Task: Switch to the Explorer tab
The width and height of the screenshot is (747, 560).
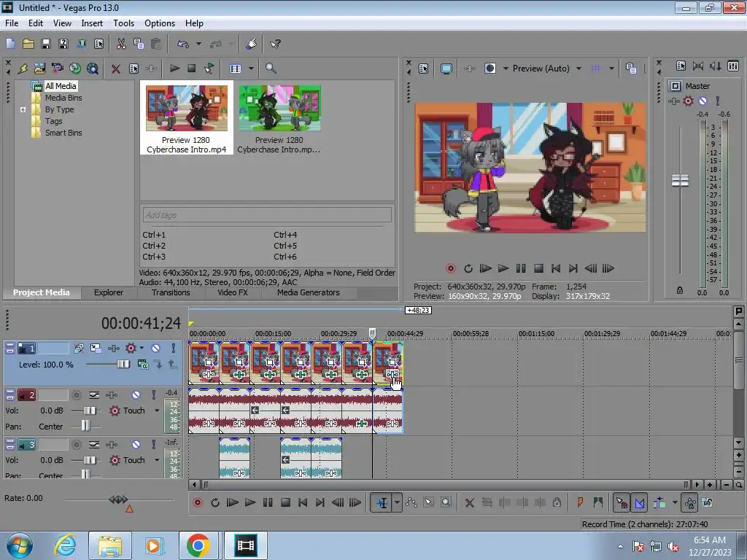Action: [109, 292]
